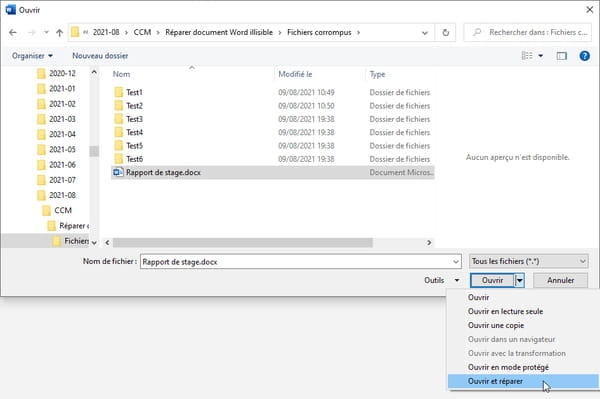This screenshot has width=600, height=399.
Task: Go up one folder level
Action: coord(59,33)
